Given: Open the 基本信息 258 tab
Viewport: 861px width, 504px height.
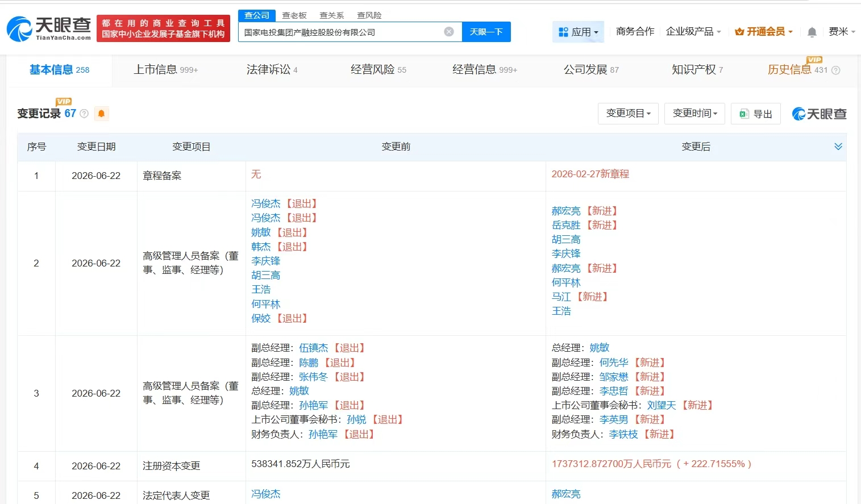Looking at the screenshot, I should point(59,70).
